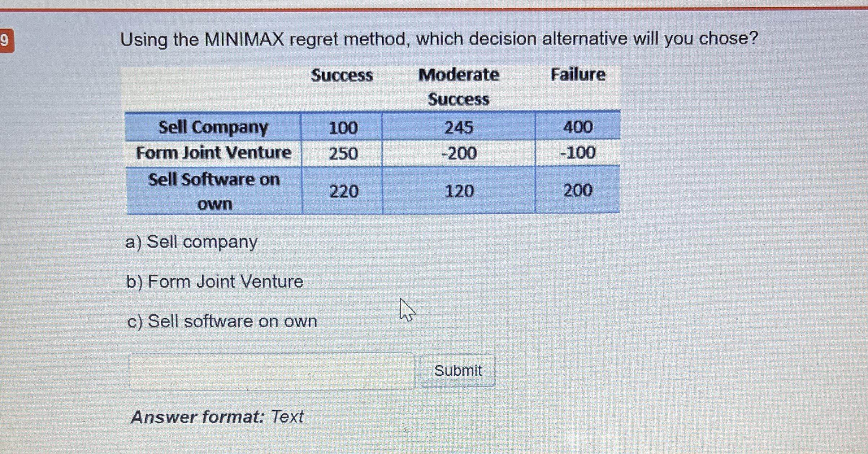This screenshot has width=868, height=454.
Task: Select option a) Sell company
Action: (191, 243)
